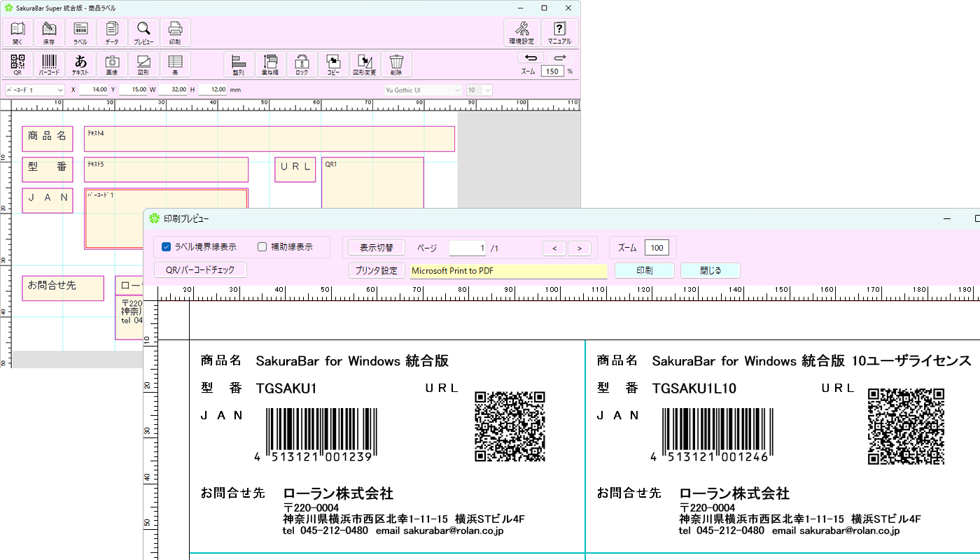Go to next page with > button
This screenshot has width=980, height=560.
pyautogui.click(x=580, y=248)
